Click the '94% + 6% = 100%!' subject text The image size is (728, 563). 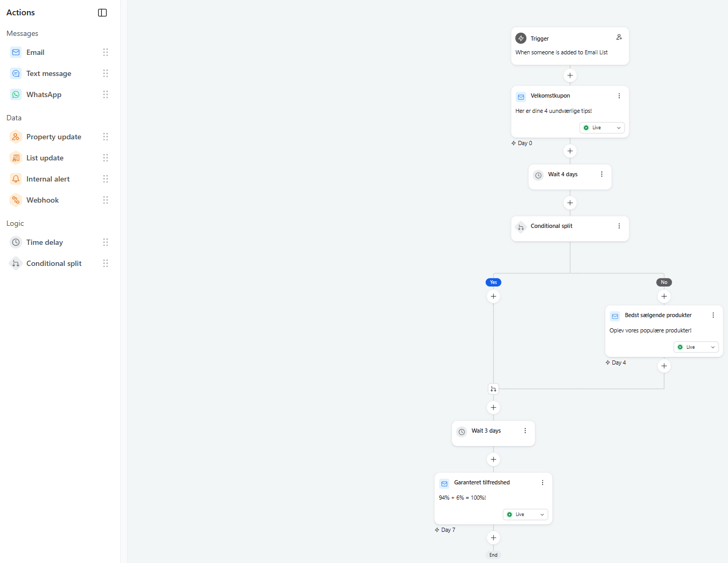click(x=462, y=498)
